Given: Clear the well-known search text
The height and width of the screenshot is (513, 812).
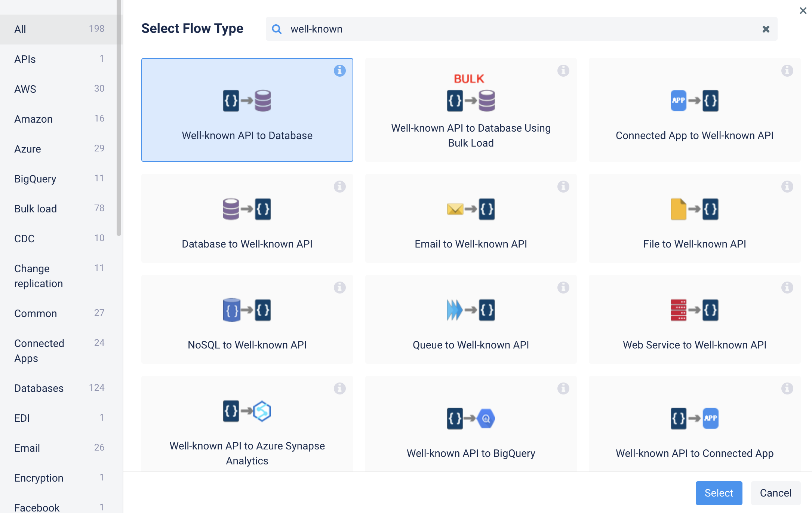Looking at the screenshot, I should click(x=766, y=29).
